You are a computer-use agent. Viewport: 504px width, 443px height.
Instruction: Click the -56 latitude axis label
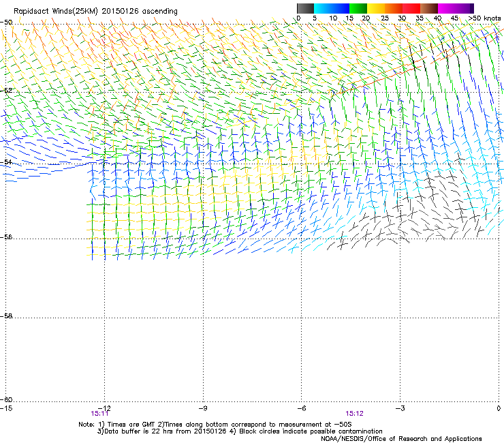point(6,236)
